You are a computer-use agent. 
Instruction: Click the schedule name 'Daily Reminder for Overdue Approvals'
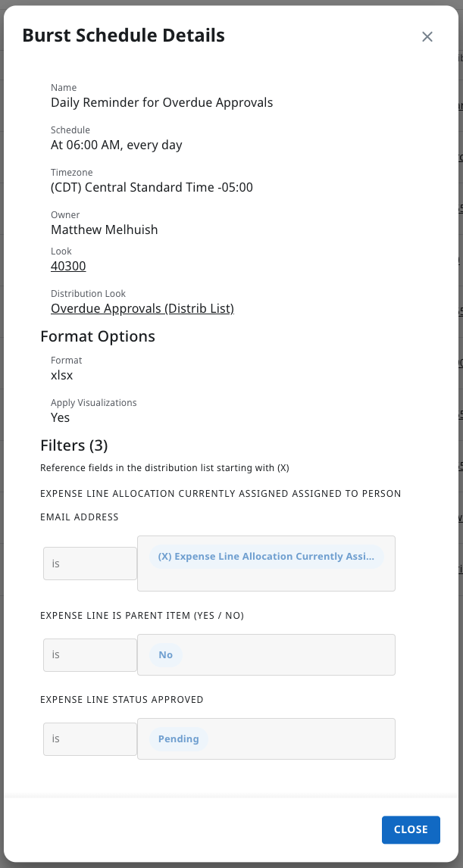pyautogui.click(x=161, y=102)
